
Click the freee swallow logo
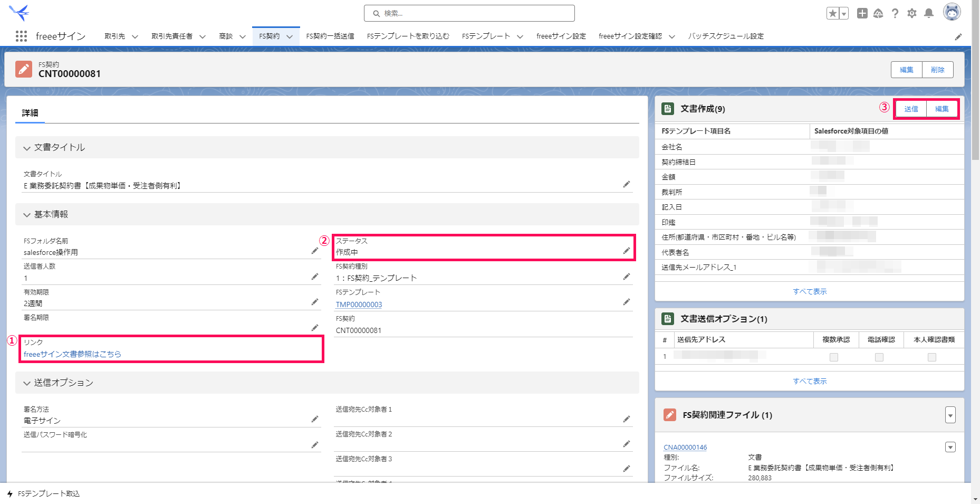click(x=19, y=12)
